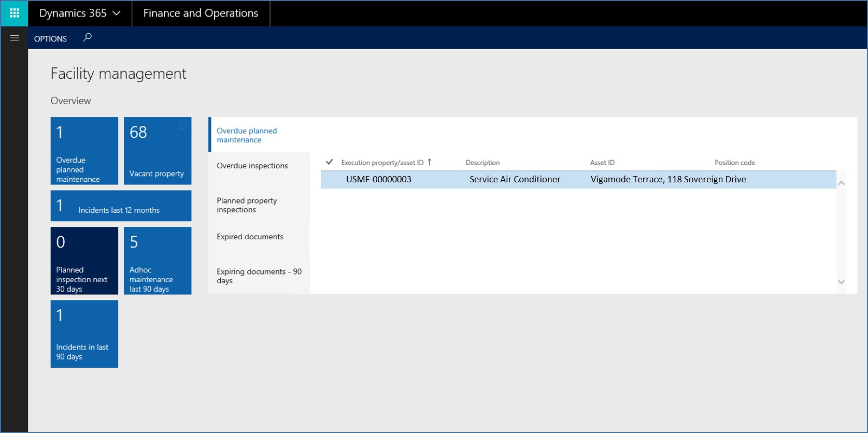Open the Overdue planned maintenance tile
Viewport: 868px width, 433px height.
point(84,151)
